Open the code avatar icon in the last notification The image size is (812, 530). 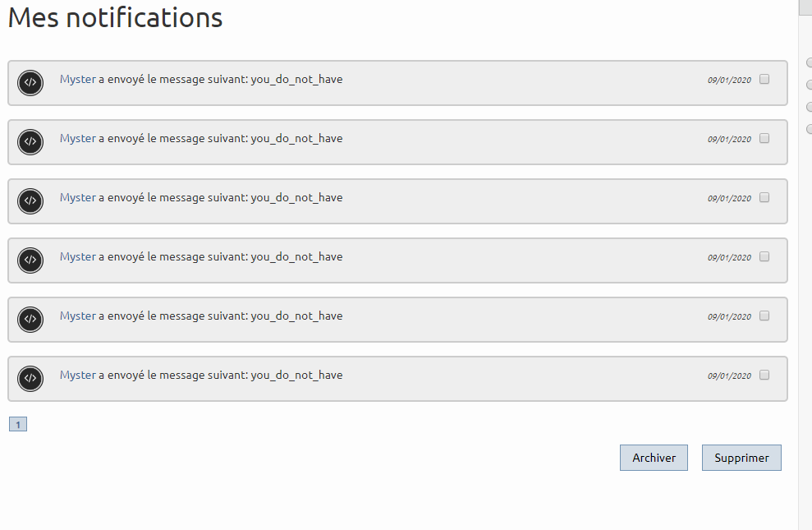[30, 378]
